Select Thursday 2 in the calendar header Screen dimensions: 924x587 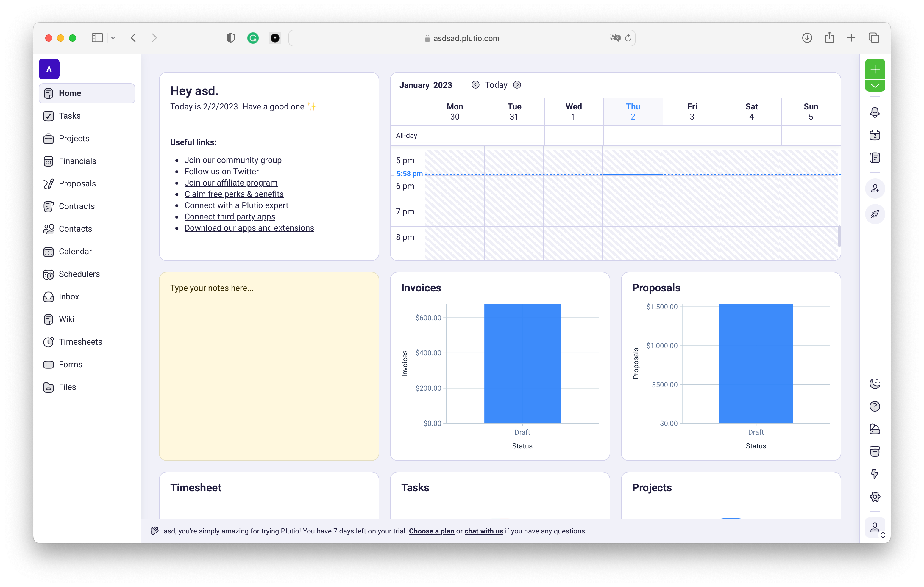click(633, 112)
